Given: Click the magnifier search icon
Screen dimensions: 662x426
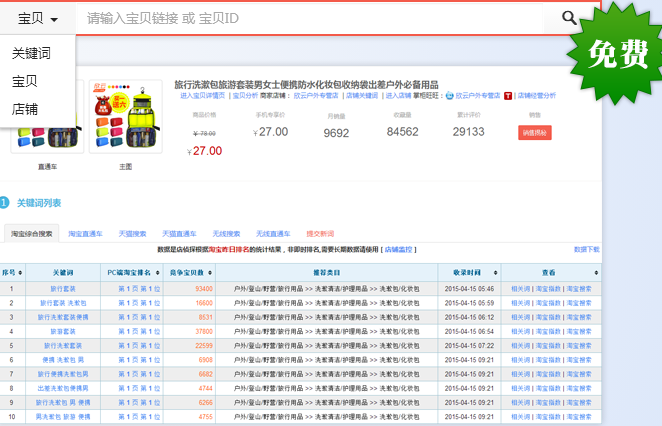Looking at the screenshot, I should pos(569,18).
